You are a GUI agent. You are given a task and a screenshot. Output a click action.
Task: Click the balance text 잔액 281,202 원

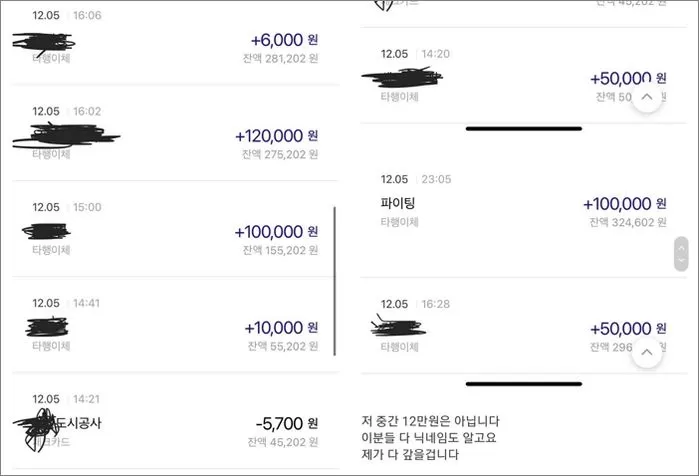(x=280, y=59)
